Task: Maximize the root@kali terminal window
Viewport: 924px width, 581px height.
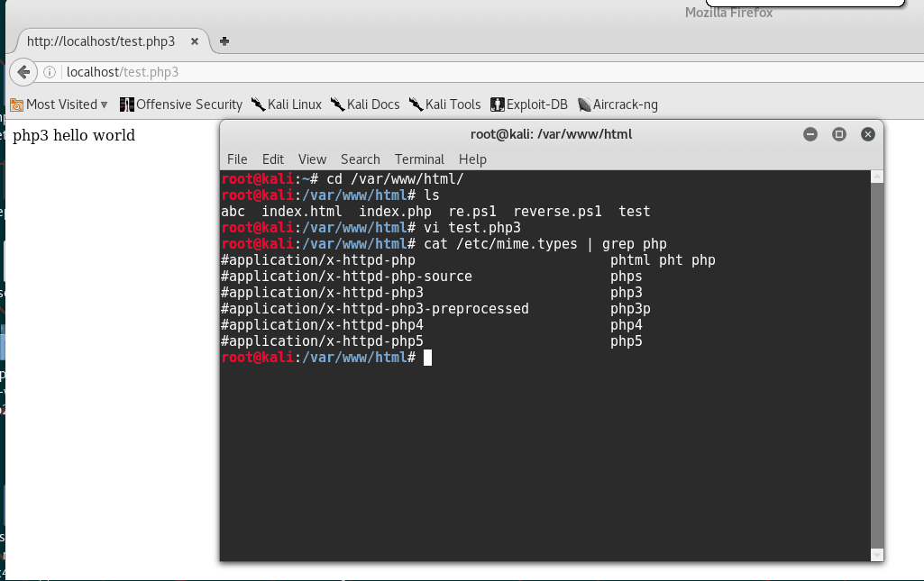Action: tap(839, 134)
